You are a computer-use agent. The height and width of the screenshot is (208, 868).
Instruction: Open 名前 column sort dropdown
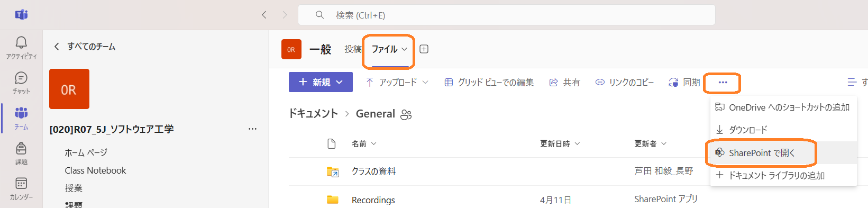coord(364,143)
